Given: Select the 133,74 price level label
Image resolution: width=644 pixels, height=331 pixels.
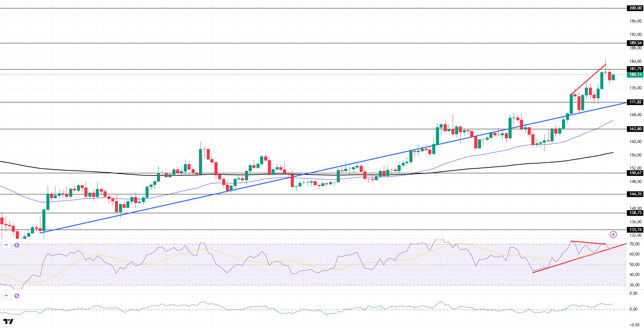Looking at the screenshot, I should click(x=635, y=230).
